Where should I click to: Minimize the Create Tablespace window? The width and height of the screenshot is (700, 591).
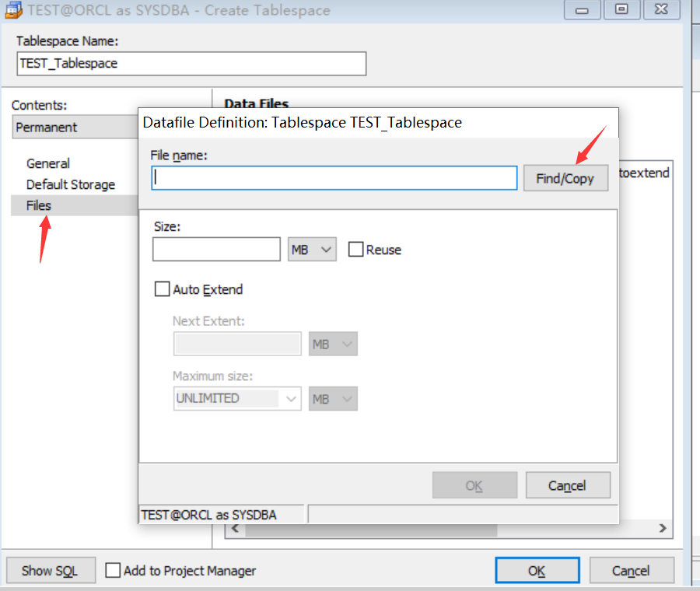[582, 10]
